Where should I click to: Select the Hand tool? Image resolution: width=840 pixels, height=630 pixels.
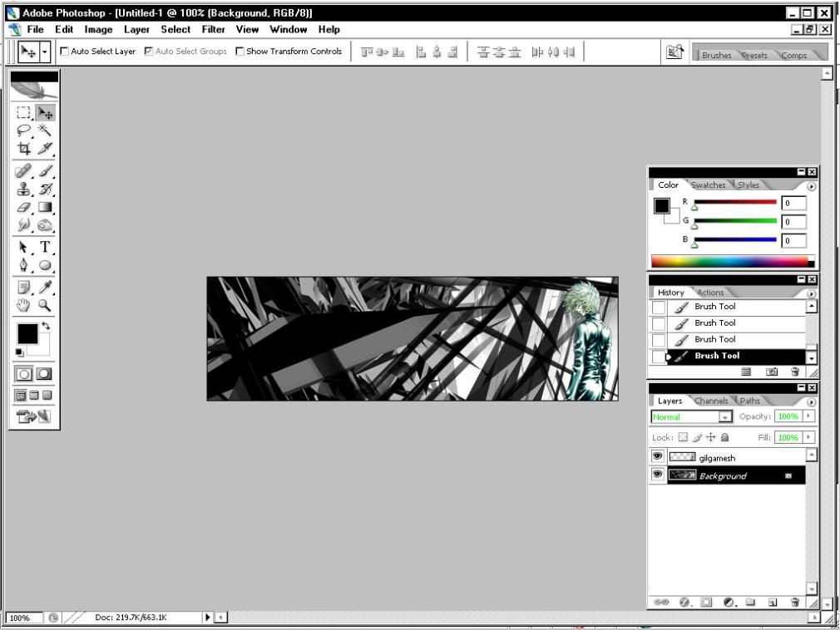click(23, 306)
